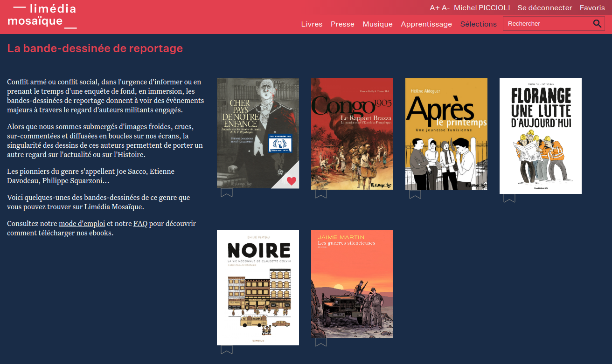Follow the FAQ link
Image resolution: width=612 pixels, height=364 pixels.
(140, 224)
